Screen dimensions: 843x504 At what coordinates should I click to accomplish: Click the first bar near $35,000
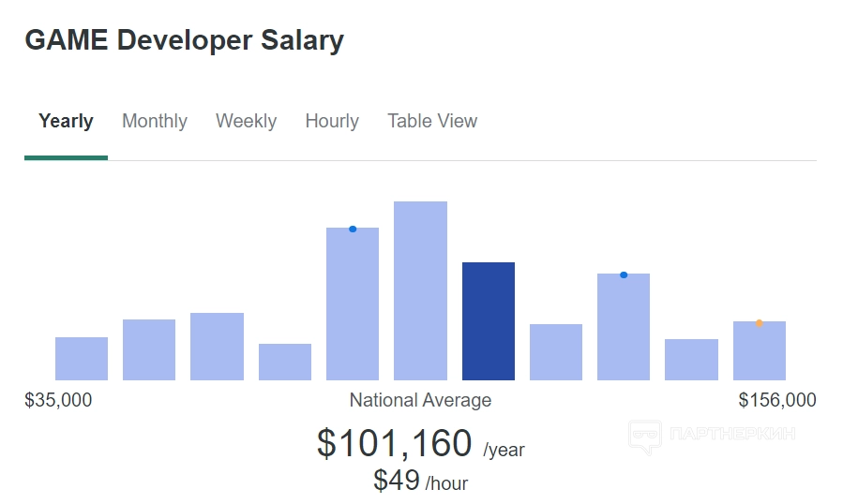coord(82,359)
